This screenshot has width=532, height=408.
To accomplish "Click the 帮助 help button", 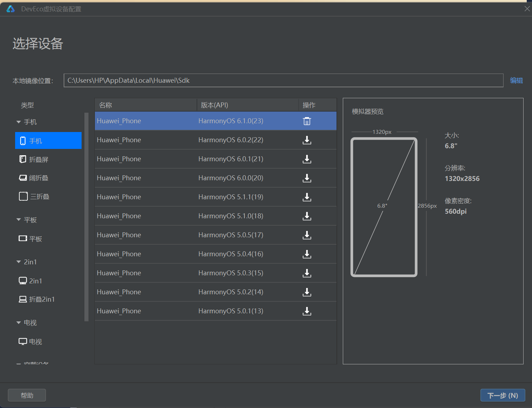I will (x=27, y=395).
